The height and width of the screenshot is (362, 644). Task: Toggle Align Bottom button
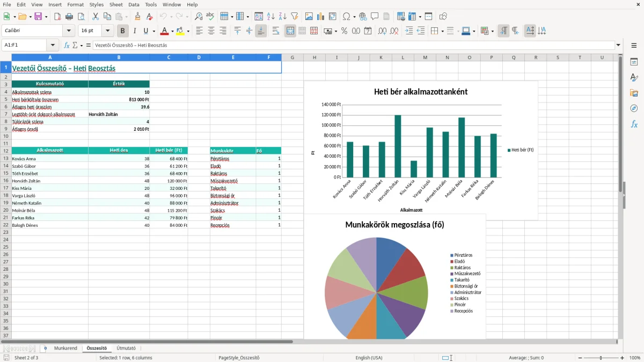[x=261, y=31]
